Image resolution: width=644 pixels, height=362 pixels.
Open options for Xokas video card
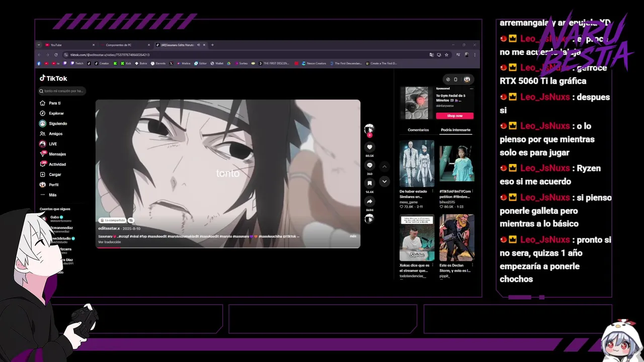(433, 265)
